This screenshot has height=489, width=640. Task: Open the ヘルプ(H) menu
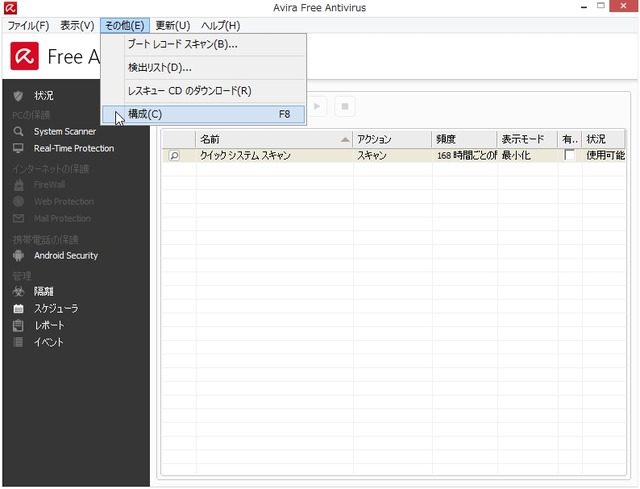tap(220, 26)
